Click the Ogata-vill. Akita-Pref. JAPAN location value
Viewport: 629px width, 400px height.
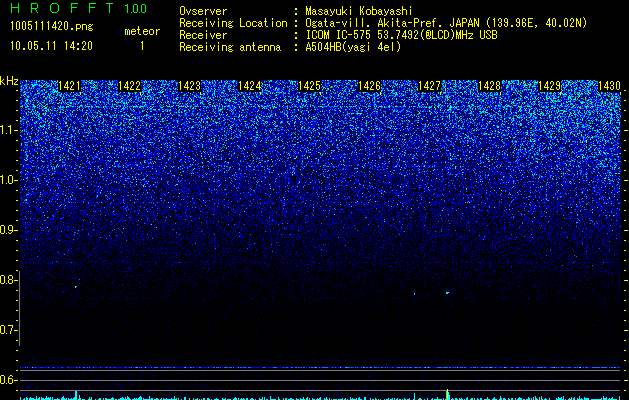point(446,23)
